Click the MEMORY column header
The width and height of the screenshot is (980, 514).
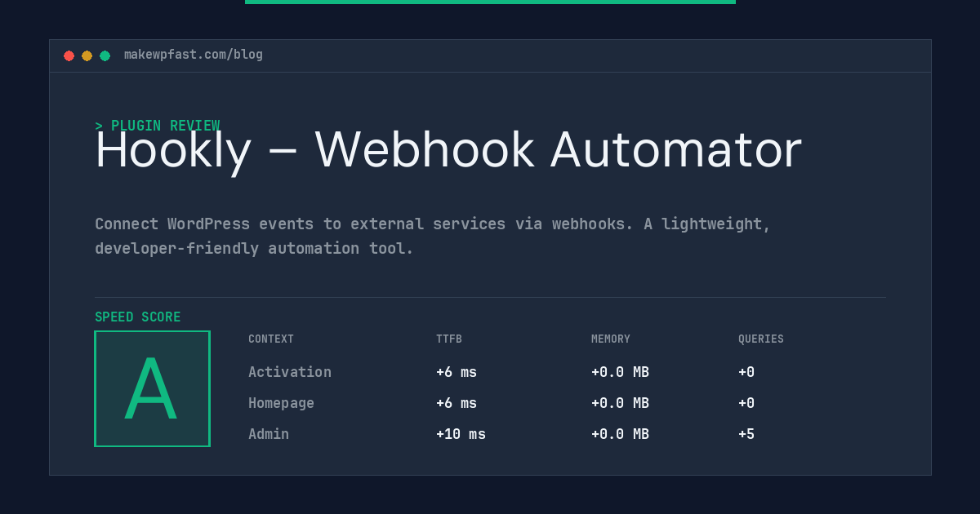611,339
